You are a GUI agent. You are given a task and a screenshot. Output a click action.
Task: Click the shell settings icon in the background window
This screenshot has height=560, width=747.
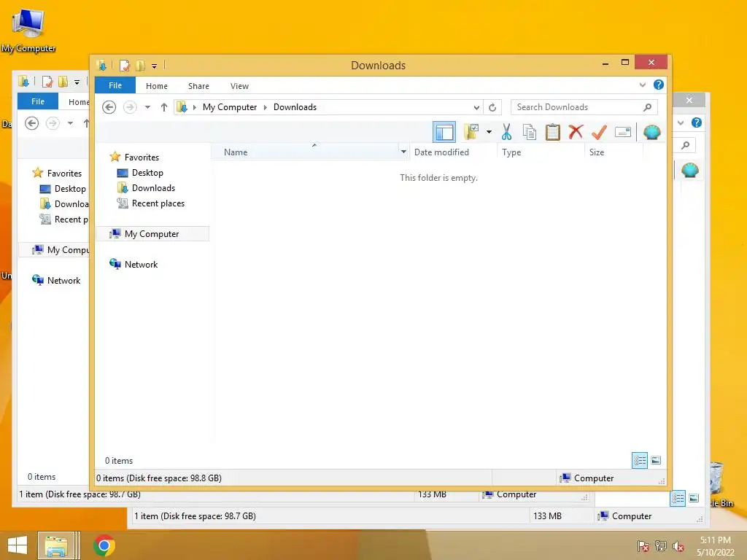pos(690,170)
